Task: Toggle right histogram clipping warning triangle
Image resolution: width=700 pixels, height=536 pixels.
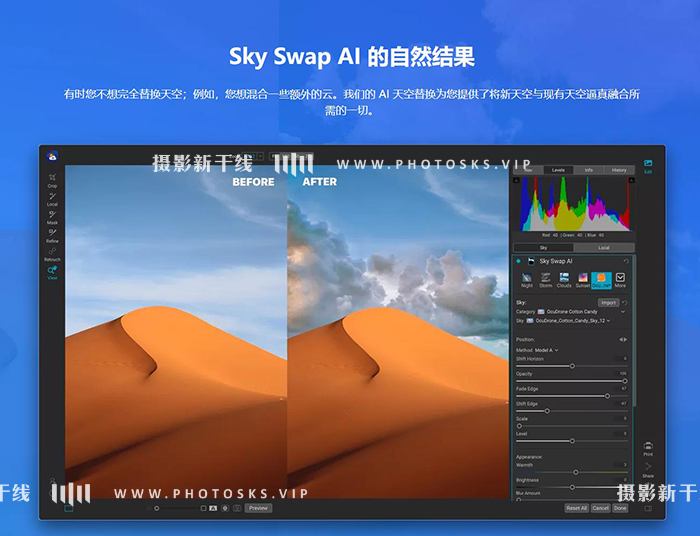Action: 631,180
